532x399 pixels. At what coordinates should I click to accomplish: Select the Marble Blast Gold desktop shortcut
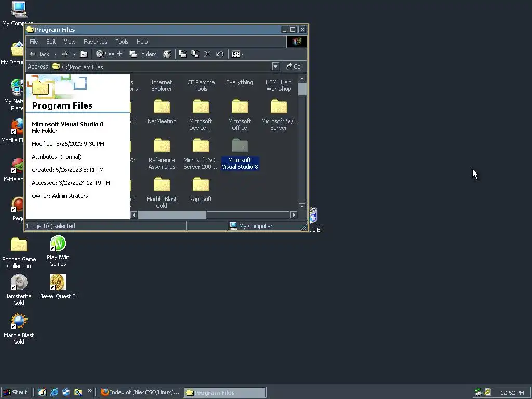point(19,329)
